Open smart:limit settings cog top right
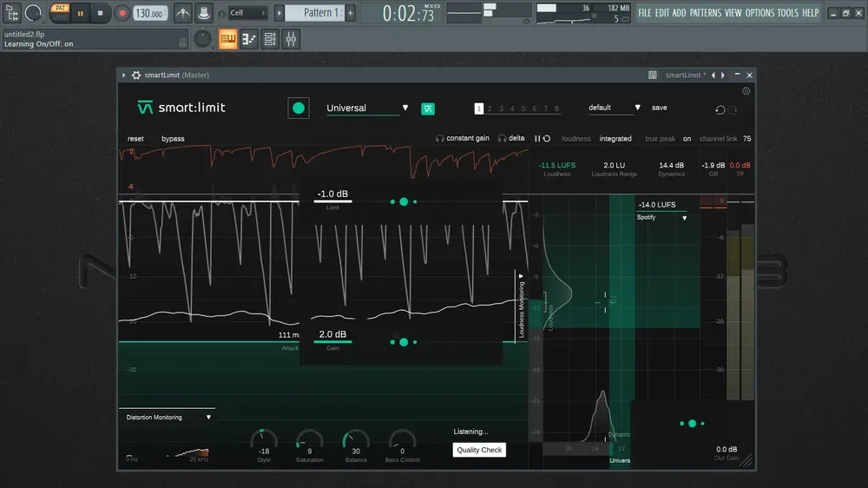868x488 pixels. pyautogui.click(x=746, y=91)
